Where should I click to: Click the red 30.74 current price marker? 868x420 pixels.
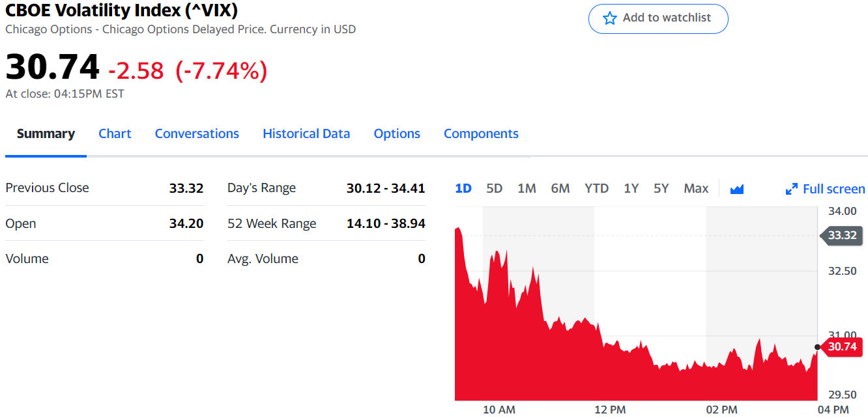tap(841, 346)
